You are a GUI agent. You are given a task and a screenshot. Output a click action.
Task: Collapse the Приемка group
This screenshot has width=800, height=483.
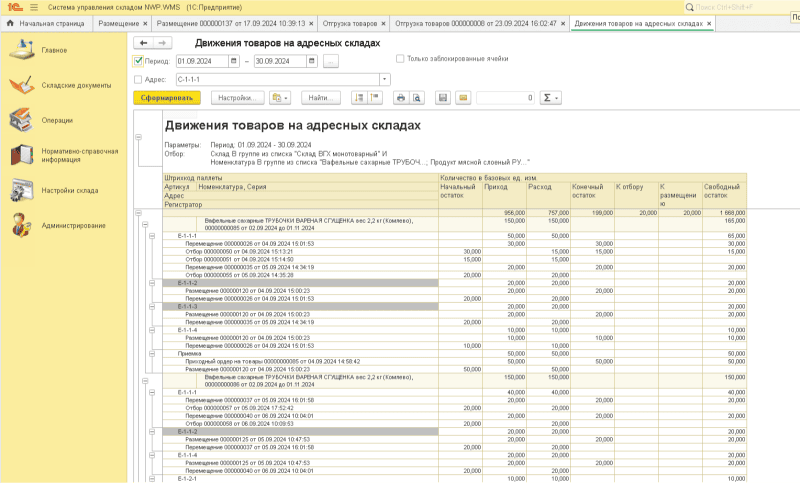(152, 353)
